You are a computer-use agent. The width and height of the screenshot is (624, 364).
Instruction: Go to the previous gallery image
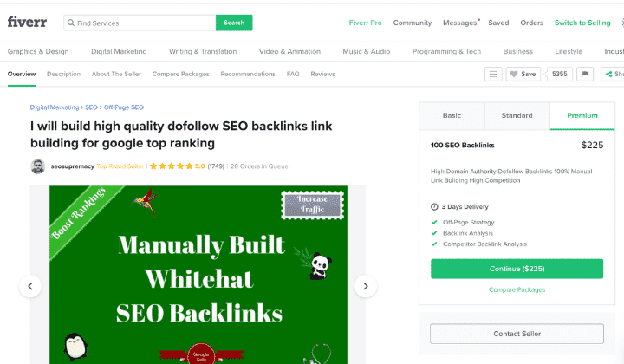[30, 286]
